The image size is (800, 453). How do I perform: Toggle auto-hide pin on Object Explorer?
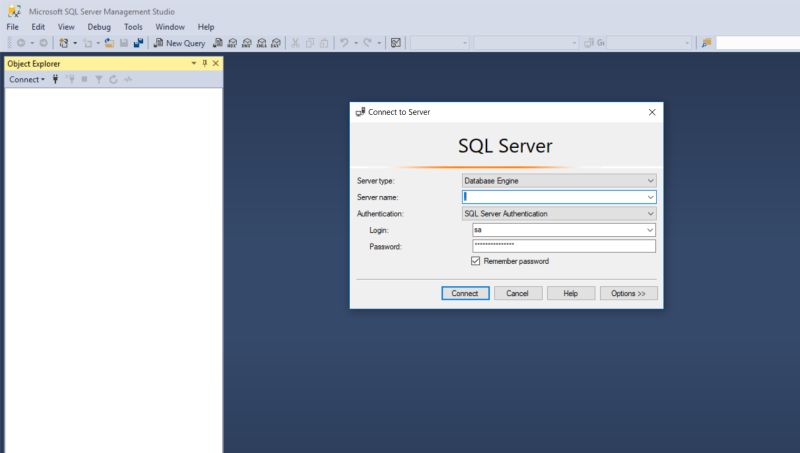[x=205, y=63]
